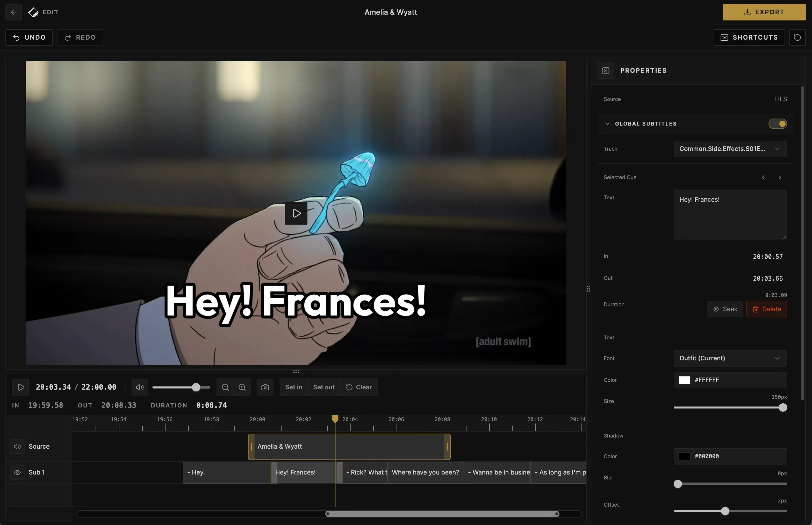
Task: Select the 'Where have you been?' subtitle cue
Action: click(426, 472)
